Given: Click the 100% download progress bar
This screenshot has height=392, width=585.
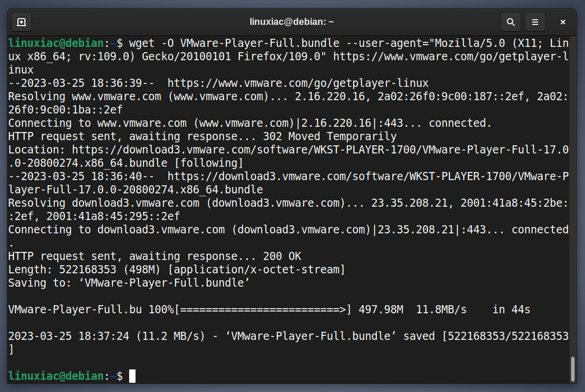Looking at the screenshot, I should (x=263, y=310).
